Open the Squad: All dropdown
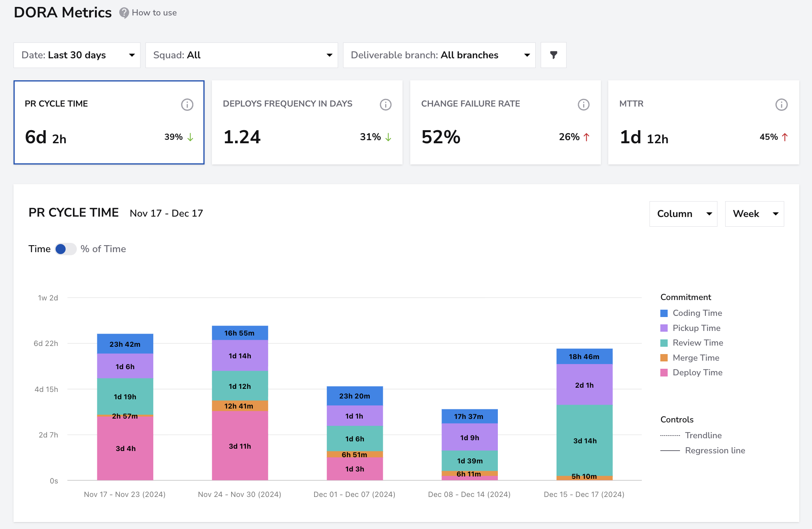 (x=242, y=55)
